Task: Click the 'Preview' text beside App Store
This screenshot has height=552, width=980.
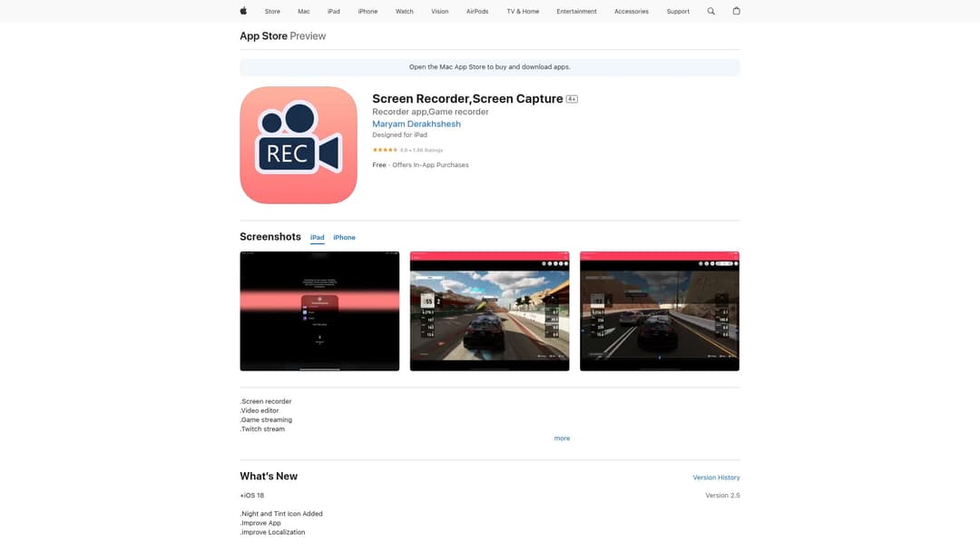Action: (x=308, y=35)
